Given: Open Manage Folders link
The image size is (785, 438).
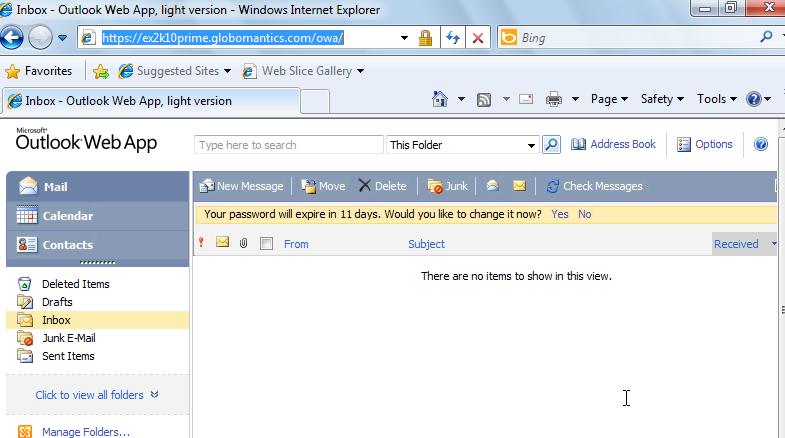Looking at the screenshot, I should coord(86,432).
